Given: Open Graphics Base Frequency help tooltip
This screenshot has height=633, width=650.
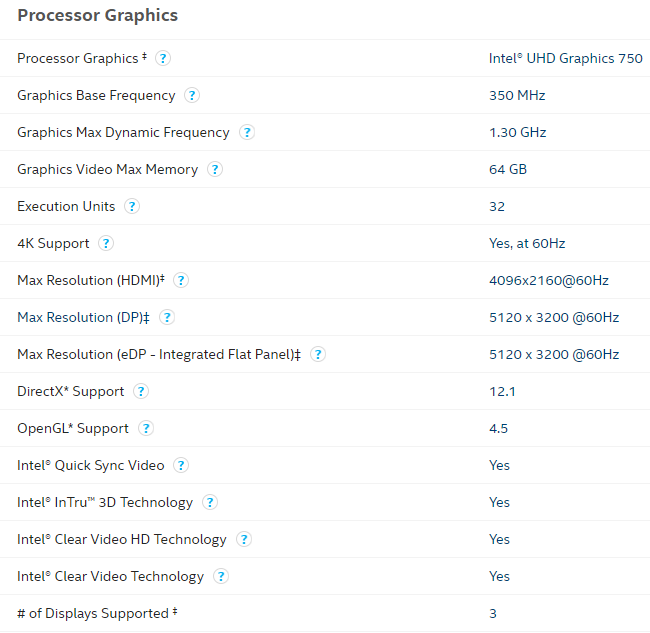Looking at the screenshot, I should (192, 95).
